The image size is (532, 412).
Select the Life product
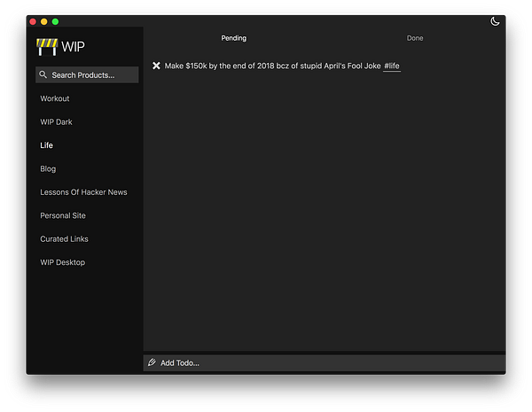(x=47, y=145)
